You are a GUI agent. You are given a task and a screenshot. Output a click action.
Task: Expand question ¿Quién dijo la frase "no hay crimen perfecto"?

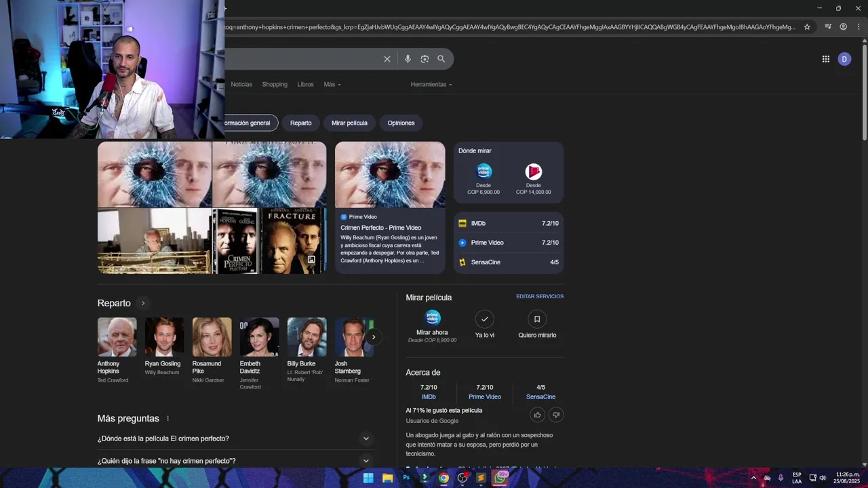pos(235,461)
